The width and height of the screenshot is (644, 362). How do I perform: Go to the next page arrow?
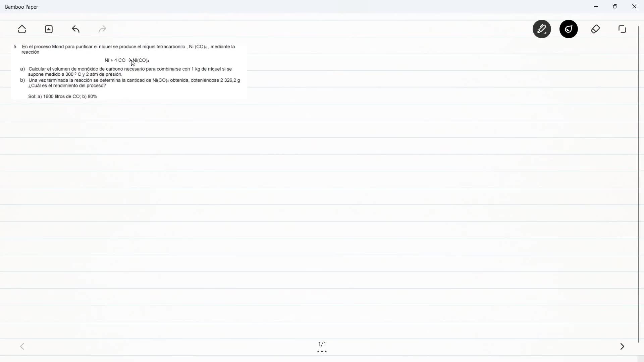(622, 346)
